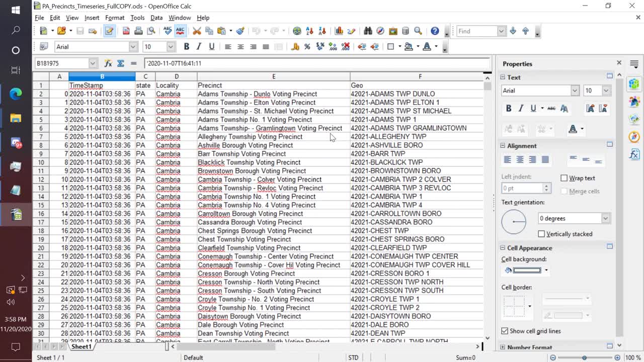Open the text orientation degrees dropdown
Screen dimensions: 644x362
[x=606, y=218]
